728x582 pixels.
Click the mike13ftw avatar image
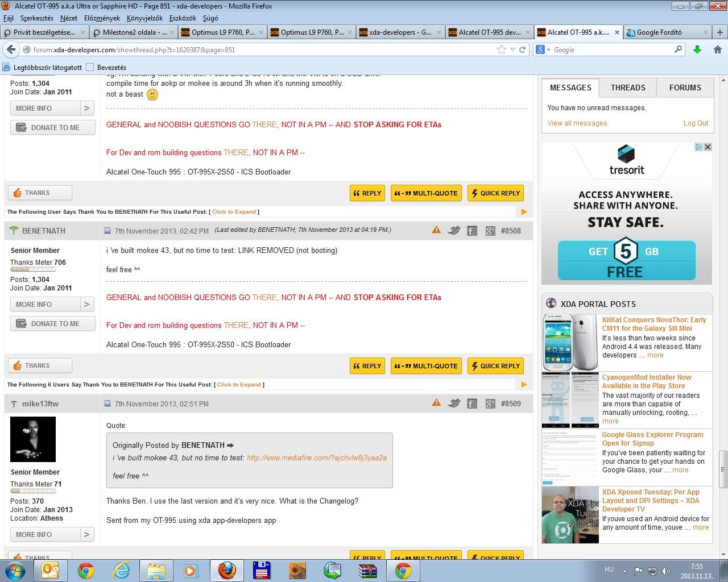coord(33,439)
